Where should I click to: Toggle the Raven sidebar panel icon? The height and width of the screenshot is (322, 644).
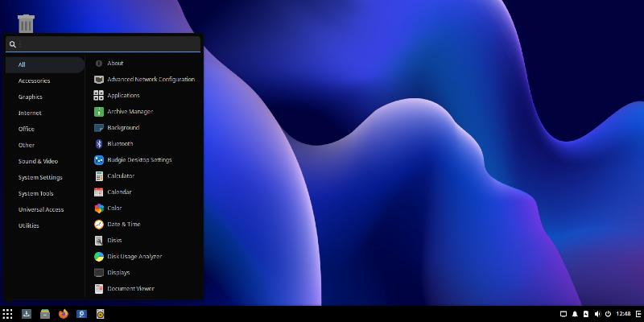click(638, 314)
